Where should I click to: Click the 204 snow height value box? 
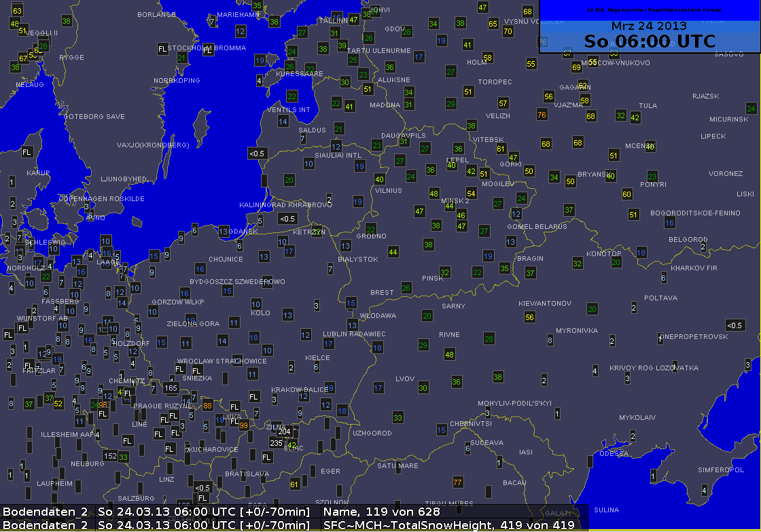tap(285, 431)
